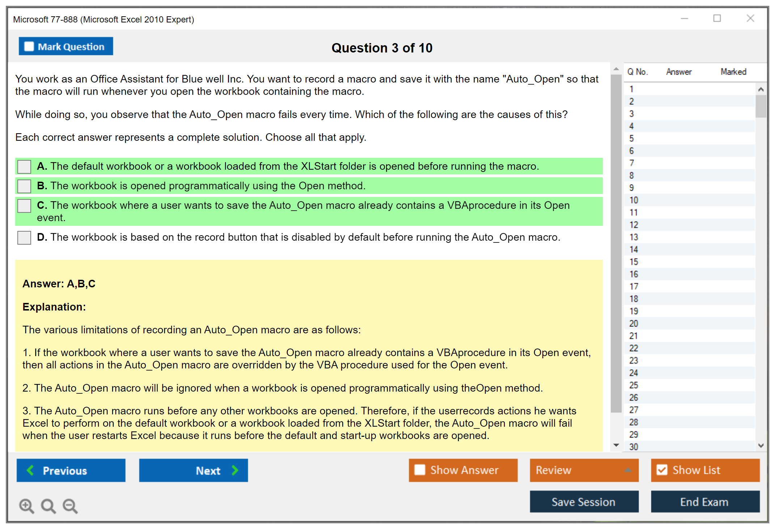This screenshot has height=532, width=778.
Task: Check answer option B checkbox
Action: 24,186
